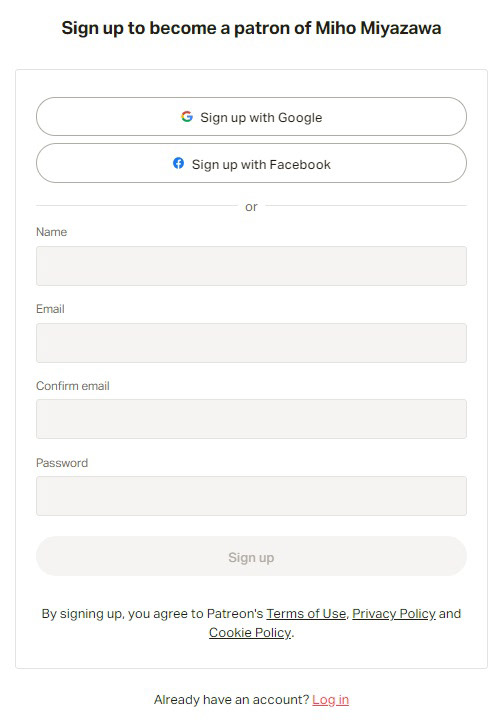
Task: Click the grey Sign up button
Action: point(252,557)
